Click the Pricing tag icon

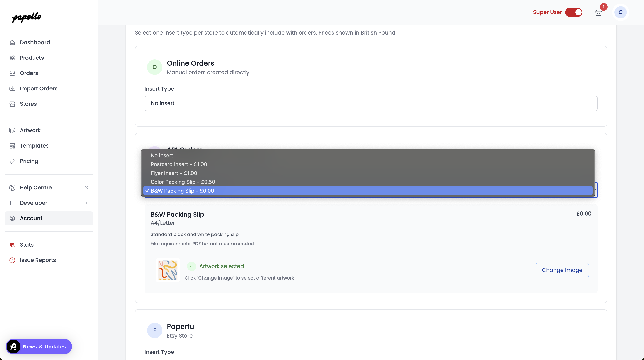point(12,161)
